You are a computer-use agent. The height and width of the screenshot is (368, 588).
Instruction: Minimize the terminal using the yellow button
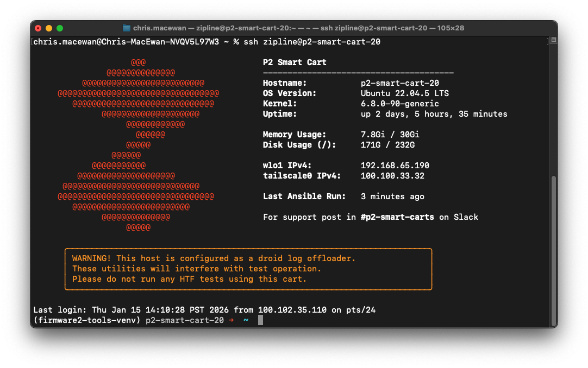[x=49, y=28]
